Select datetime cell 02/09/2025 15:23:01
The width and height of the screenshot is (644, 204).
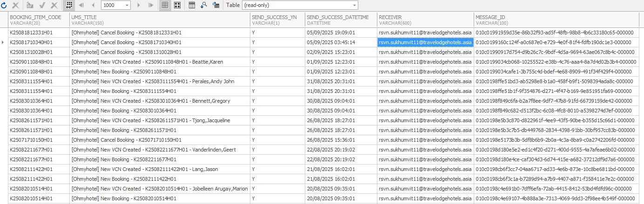(x=341, y=52)
